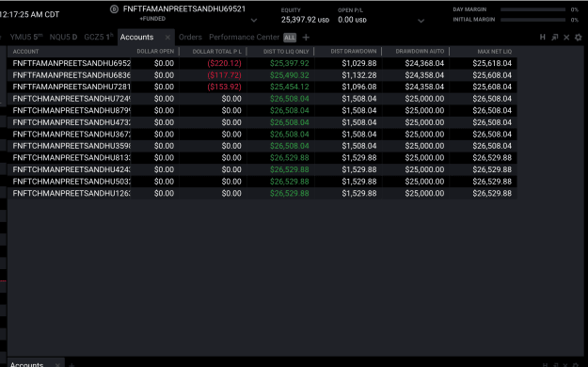Open the Orders tab
This screenshot has height=367, width=588.
[190, 37]
